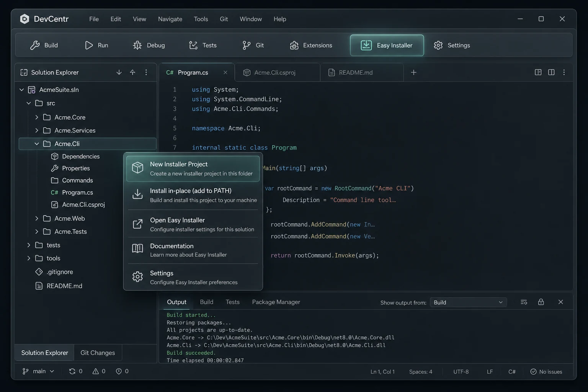Select Documentation in the context menu
The height and width of the screenshot is (392, 588).
click(193, 250)
